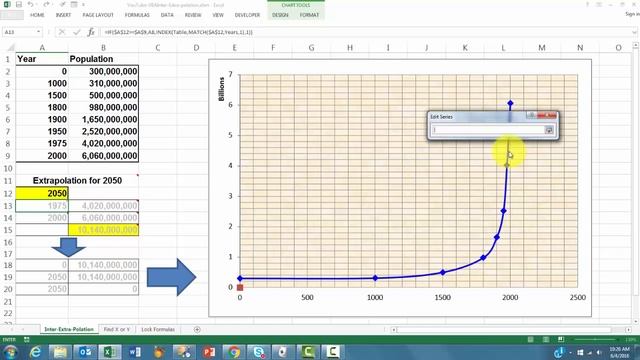Switch to Page Break Preview in status bar

[561, 340]
